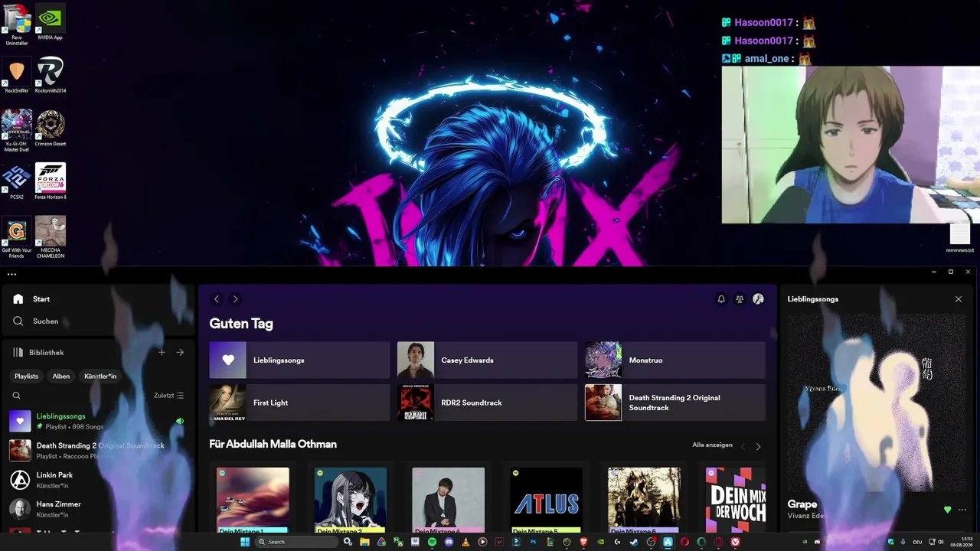This screenshot has height=551, width=980.
Task: Click the now-playing speaker icon beside Lieblingssongs
Action: [x=180, y=421]
